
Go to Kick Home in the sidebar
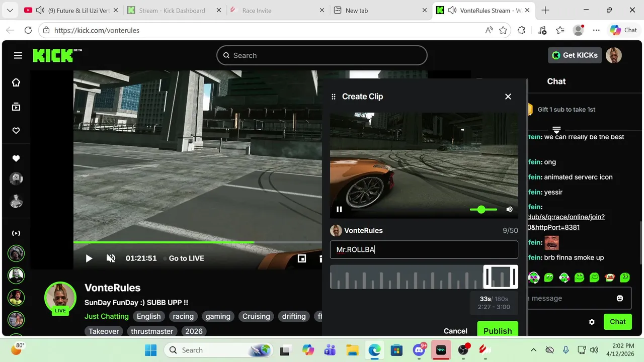click(16, 82)
